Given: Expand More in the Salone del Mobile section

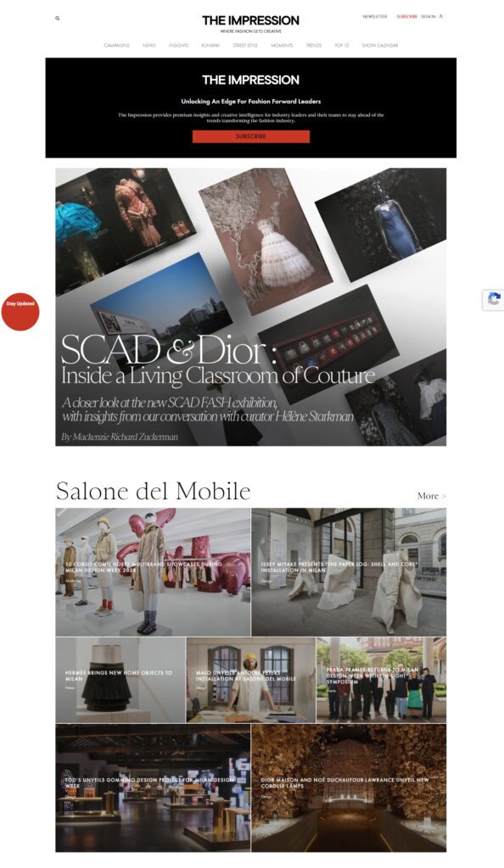Looking at the screenshot, I should click(x=432, y=496).
